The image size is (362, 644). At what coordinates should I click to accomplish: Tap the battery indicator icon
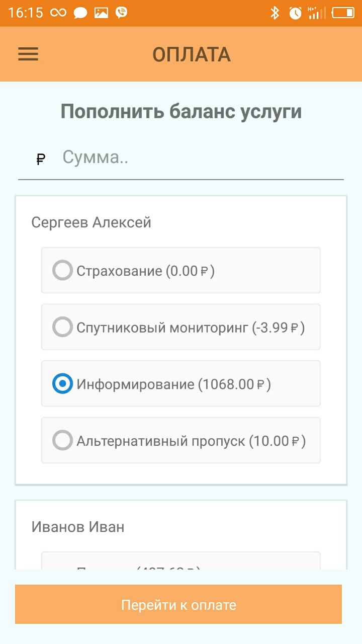click(343, 13)
